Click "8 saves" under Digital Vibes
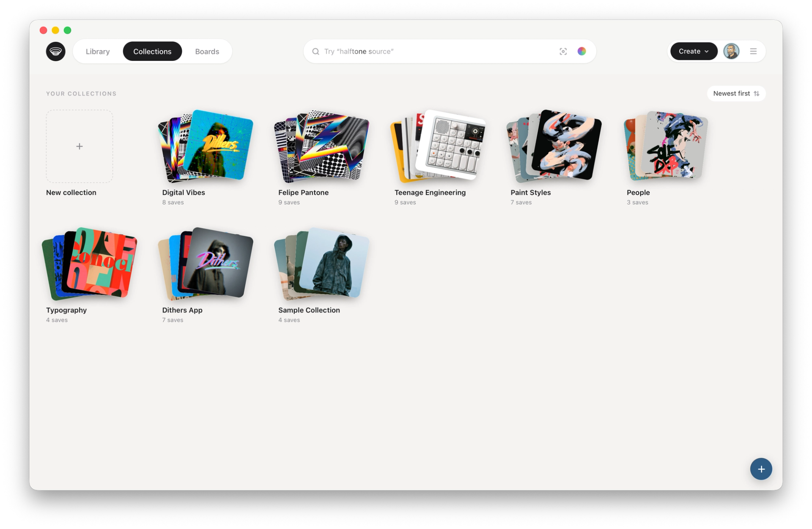Screen dimensions: 812x529 click(173, 202)
